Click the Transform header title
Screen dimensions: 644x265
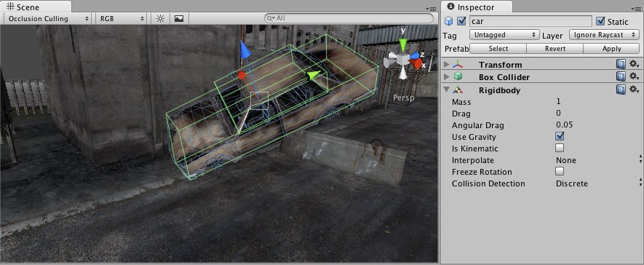click(x=500, y=65)
